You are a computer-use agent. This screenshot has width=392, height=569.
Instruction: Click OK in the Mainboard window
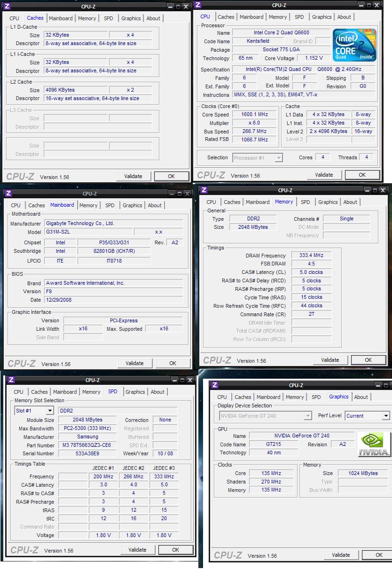coord(172,363)
